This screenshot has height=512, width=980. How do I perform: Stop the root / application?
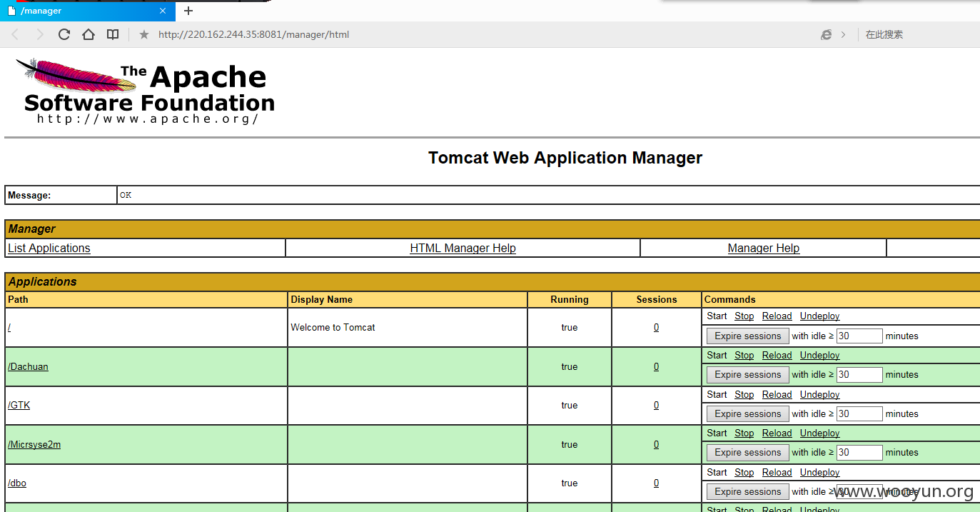(x=744, y=316)
